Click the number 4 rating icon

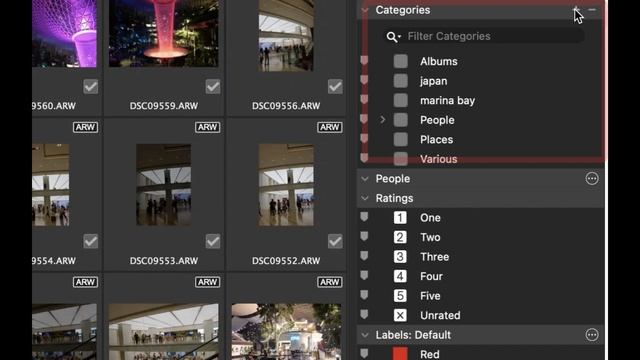(x=400, y=276)
